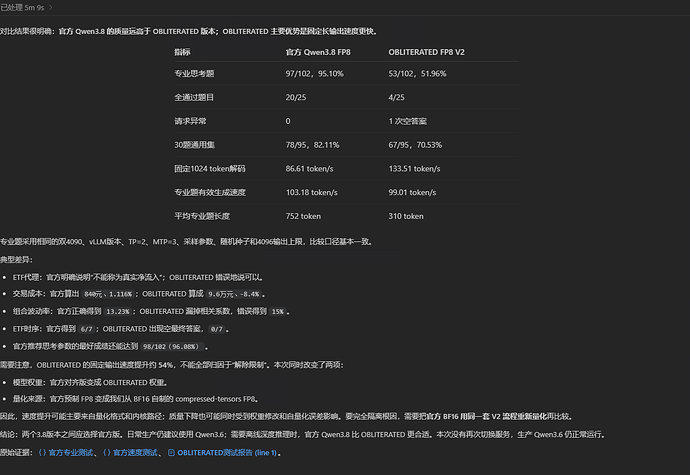
Task: Select the '全通过题目' row label
Action: click(194, 97)
